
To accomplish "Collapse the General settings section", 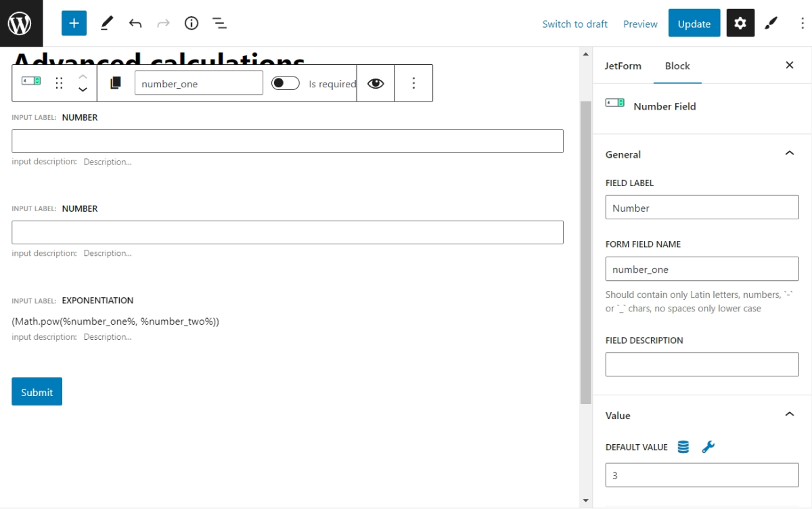I will point(789,153).
